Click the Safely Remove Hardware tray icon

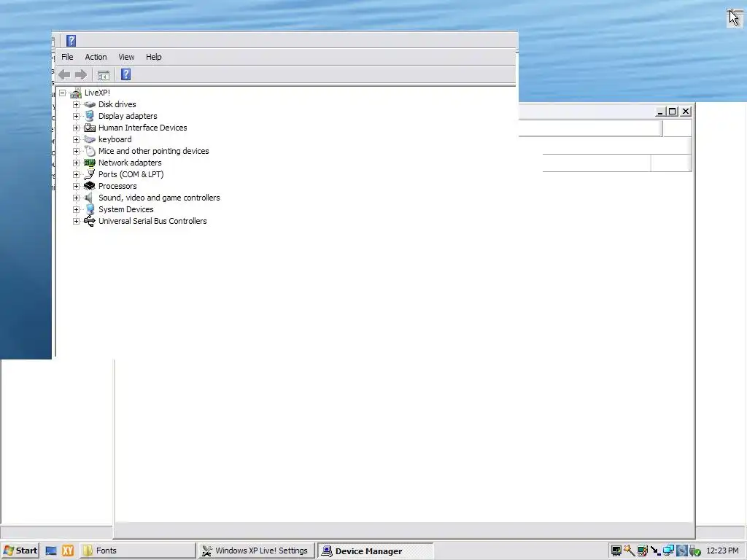[x=694, y=551]
